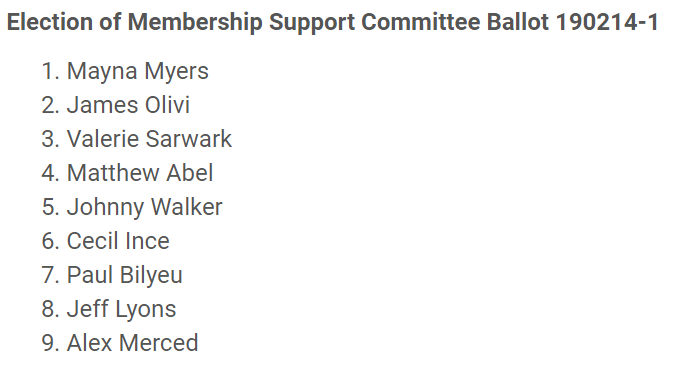The height and width of the screenshot is (369, 697).
Task: Click on Valerie Sarwark's name
Action: coord(149,139)
